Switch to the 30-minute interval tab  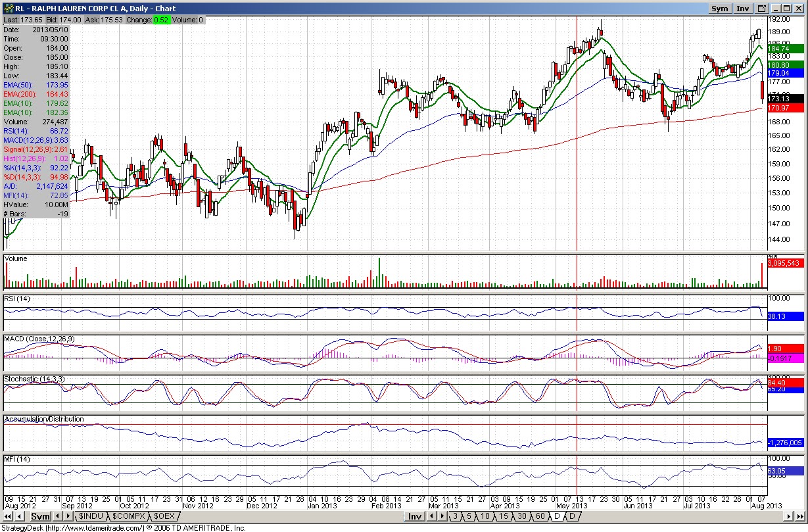(522, 516)
